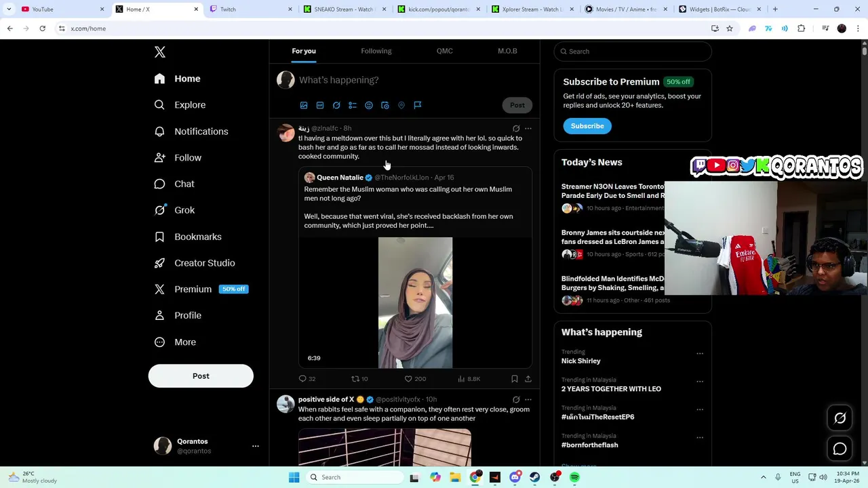Open Grok explain on @zinalfc post

pos(516,128)
